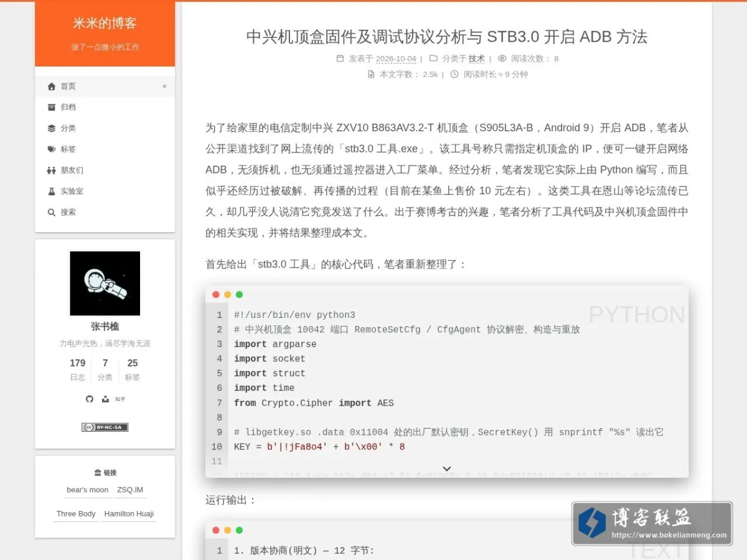This screenshot has height=560, width=747.
Task: Visit the bear's moon blogroll link
Action: point(88,490)
